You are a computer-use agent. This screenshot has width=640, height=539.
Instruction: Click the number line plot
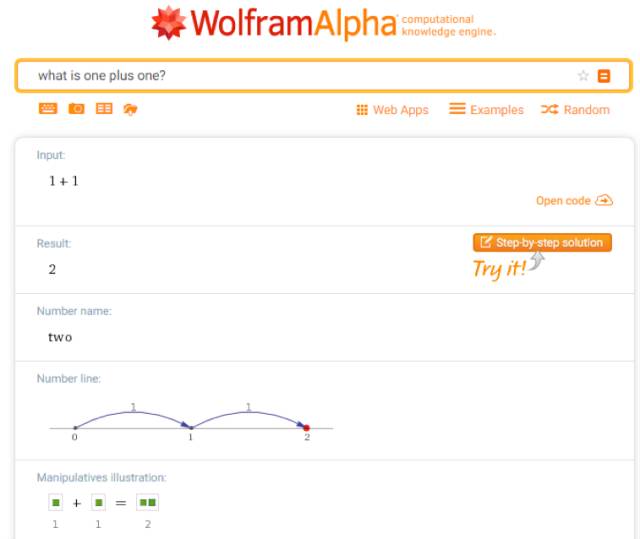(x=191, y=422)
